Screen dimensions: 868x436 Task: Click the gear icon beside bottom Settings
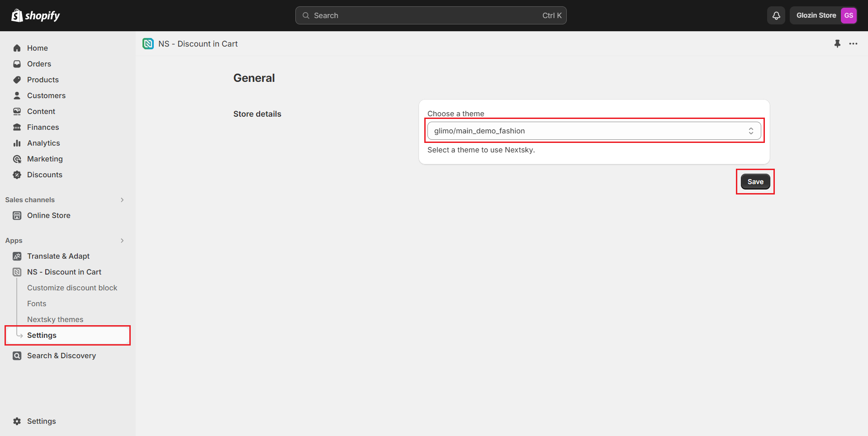click(17, 421)
